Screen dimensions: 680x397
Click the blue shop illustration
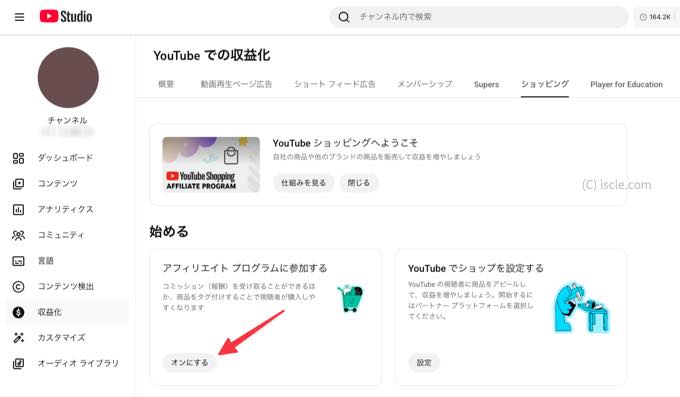click(x=582, y=308)
